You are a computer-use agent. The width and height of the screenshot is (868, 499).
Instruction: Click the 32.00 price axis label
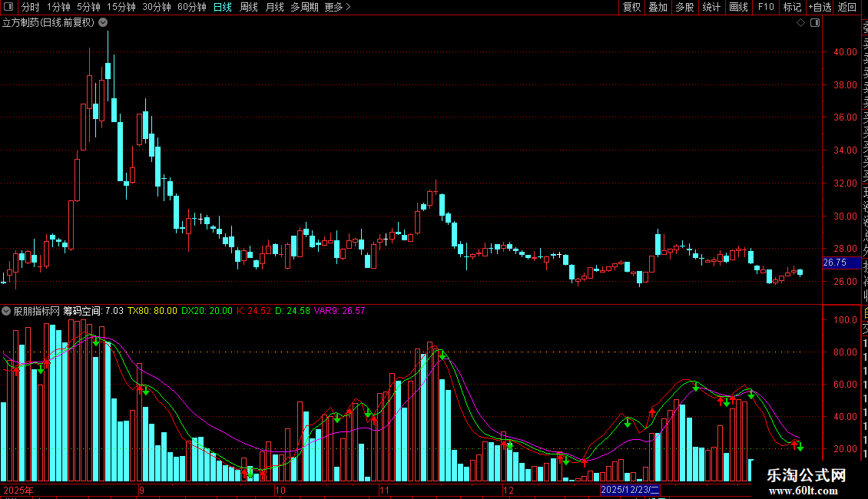click(845, 183)
